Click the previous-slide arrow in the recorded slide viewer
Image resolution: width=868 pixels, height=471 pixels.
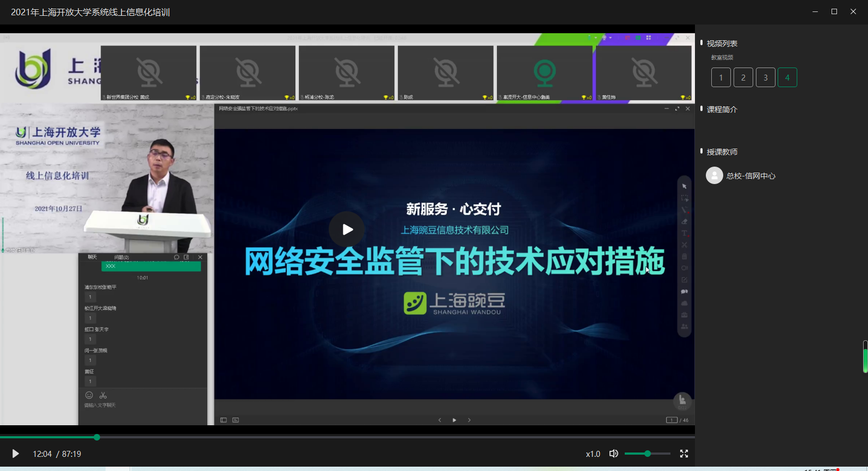(440, 420)
